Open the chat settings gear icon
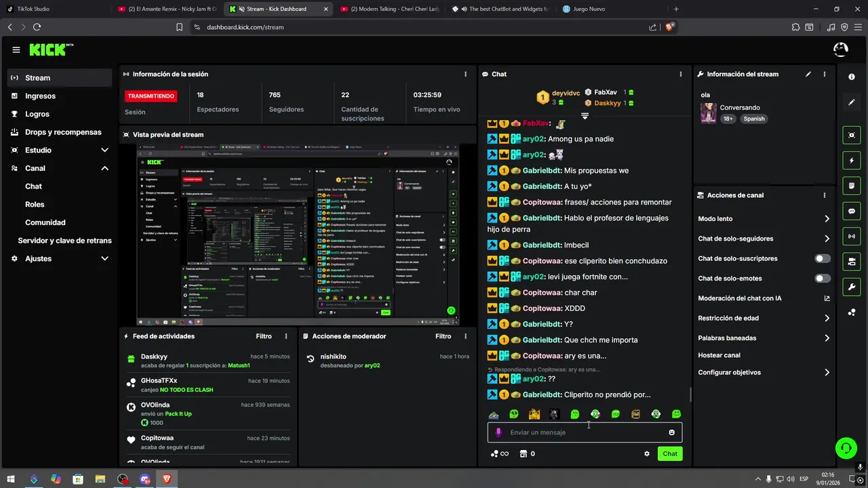This screenshot has width=868, height=488. pyautogui.click(x=647, y=454)
